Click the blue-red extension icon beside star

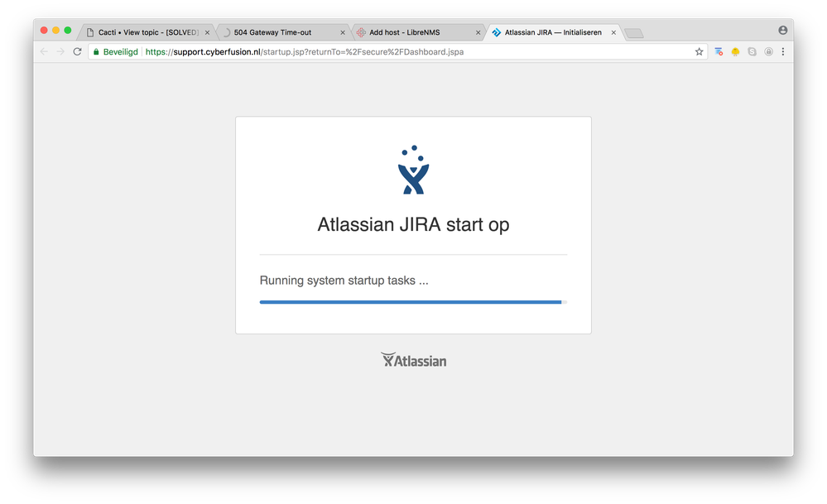point(719,51)
